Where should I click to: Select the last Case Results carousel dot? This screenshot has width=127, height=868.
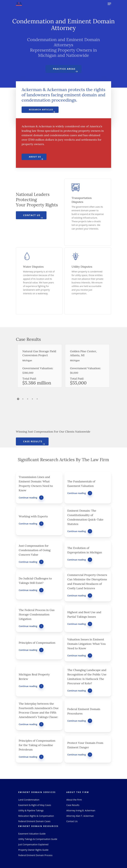(x=37, y=399)
